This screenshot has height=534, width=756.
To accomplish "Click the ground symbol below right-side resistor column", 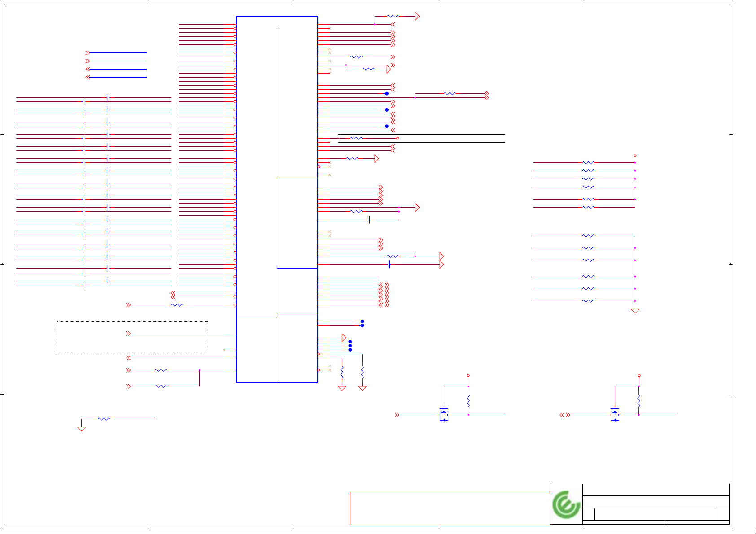I will 635,311.
